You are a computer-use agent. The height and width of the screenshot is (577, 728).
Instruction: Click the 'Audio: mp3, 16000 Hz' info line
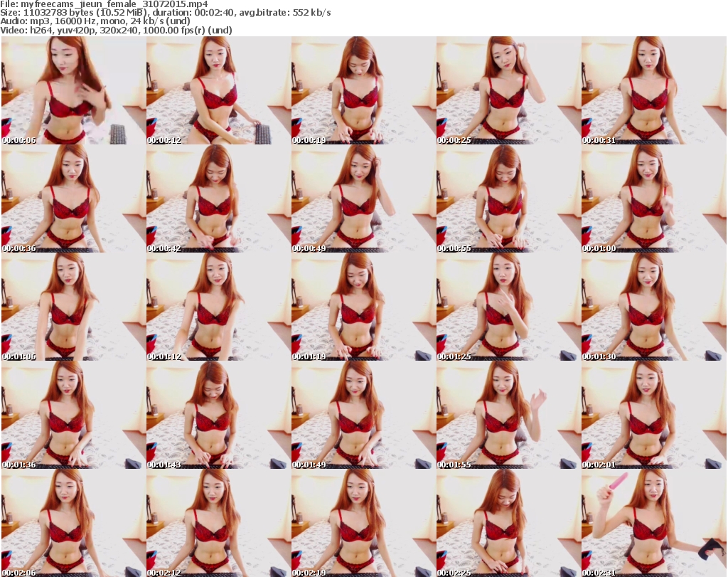[95, 21]
